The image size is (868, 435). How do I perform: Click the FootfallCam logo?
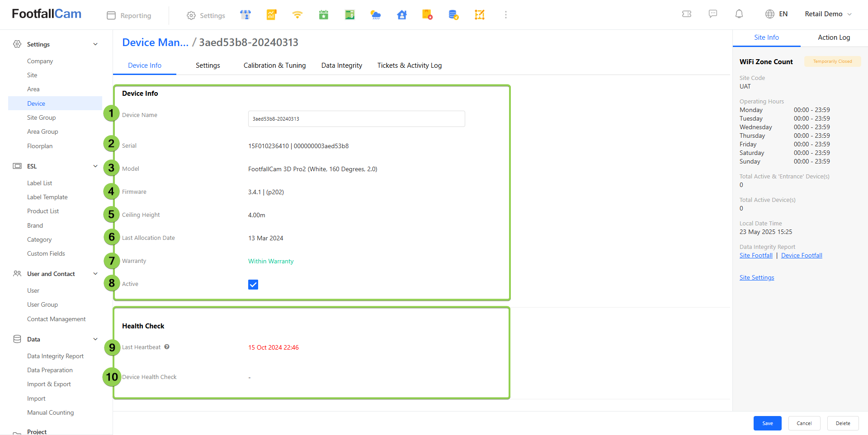click(47, 14)
